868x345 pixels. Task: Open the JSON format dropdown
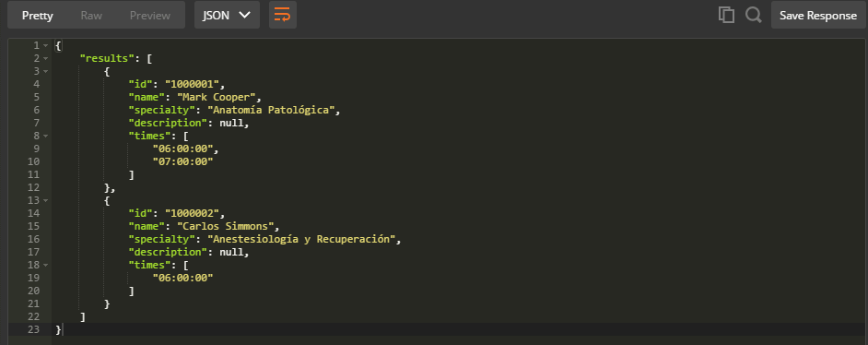click(227, 15)
